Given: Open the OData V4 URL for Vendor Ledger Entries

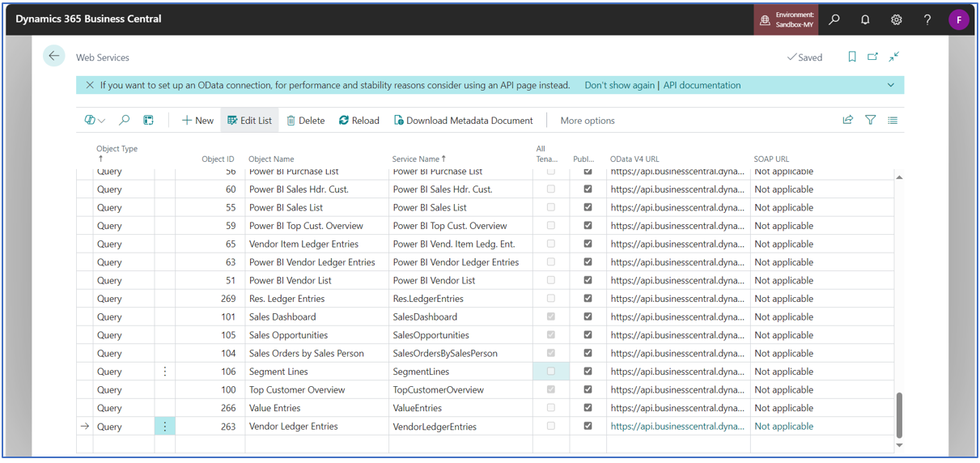Looking at the screenshot, I should 677,427.
